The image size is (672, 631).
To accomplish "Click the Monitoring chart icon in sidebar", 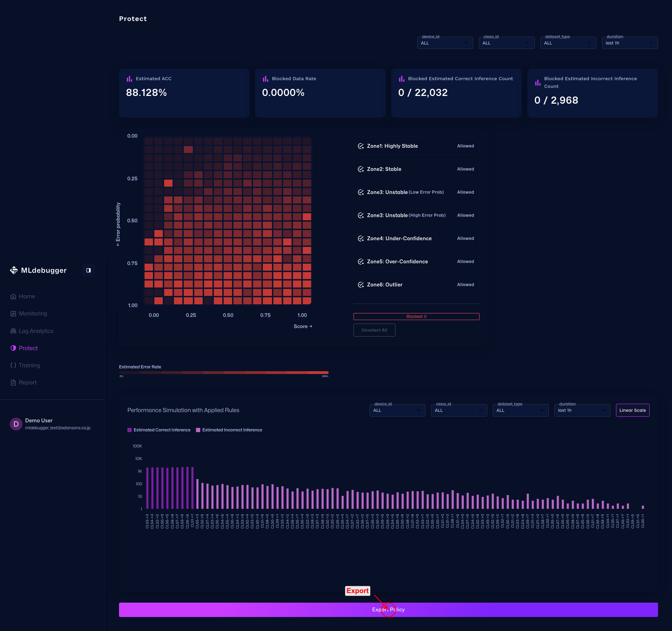I will [x=13, y=314].
